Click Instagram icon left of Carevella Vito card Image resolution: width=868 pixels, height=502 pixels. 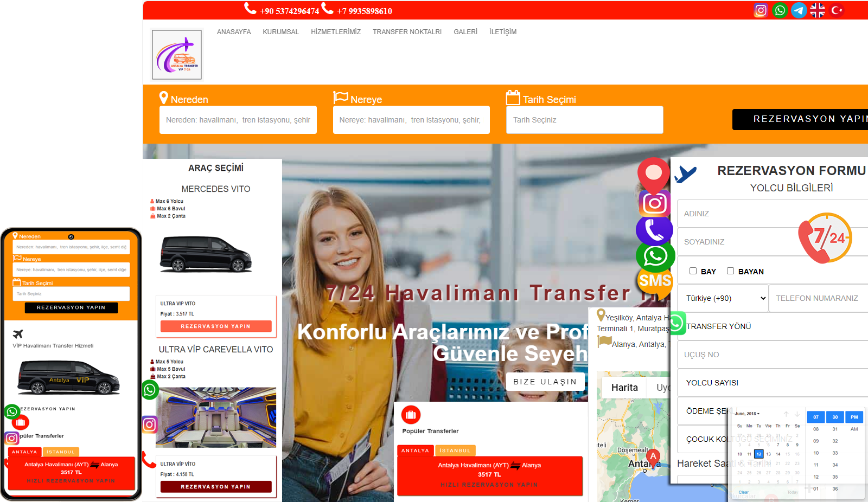point(150,424)
